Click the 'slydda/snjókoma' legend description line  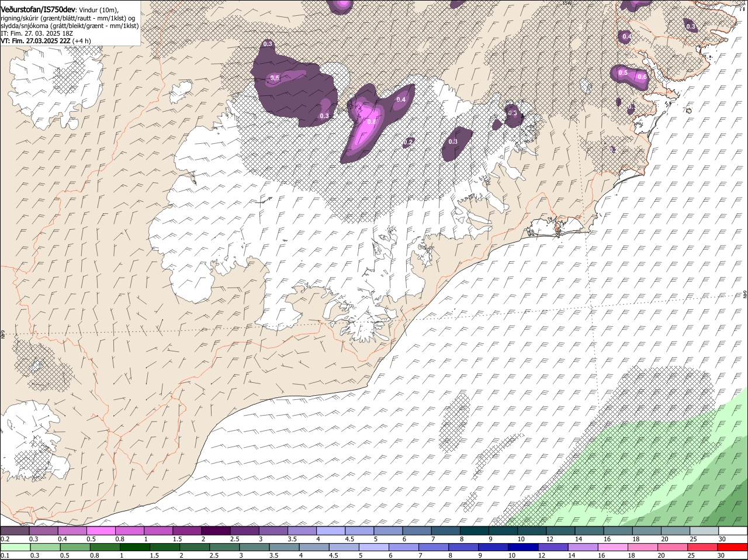tap(70, 26)
